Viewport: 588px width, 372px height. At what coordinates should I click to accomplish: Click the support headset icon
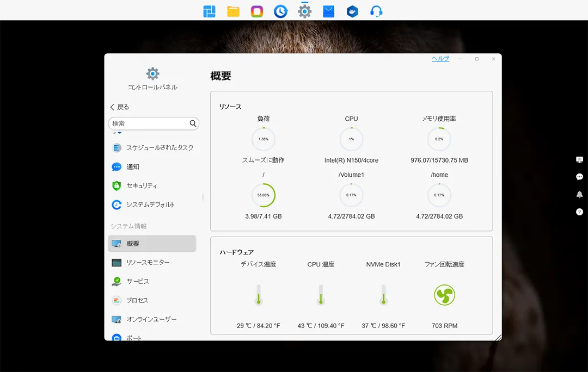tap(376, 11)
